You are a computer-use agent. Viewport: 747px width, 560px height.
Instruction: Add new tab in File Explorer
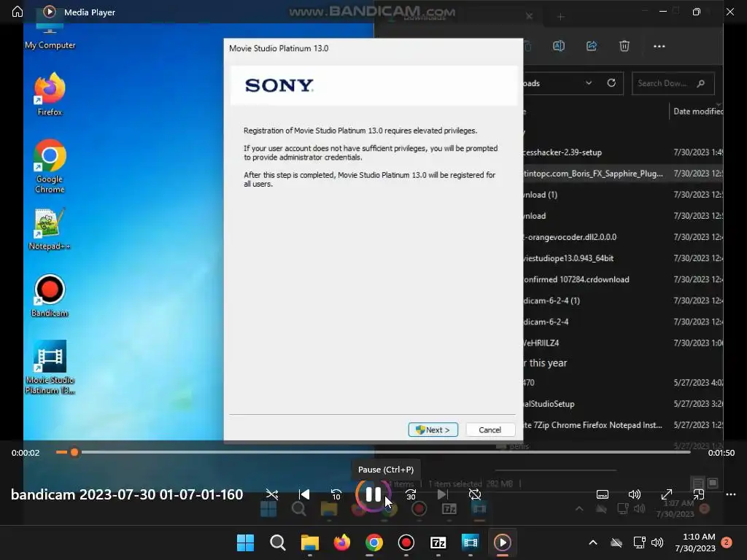pos(560,17)
